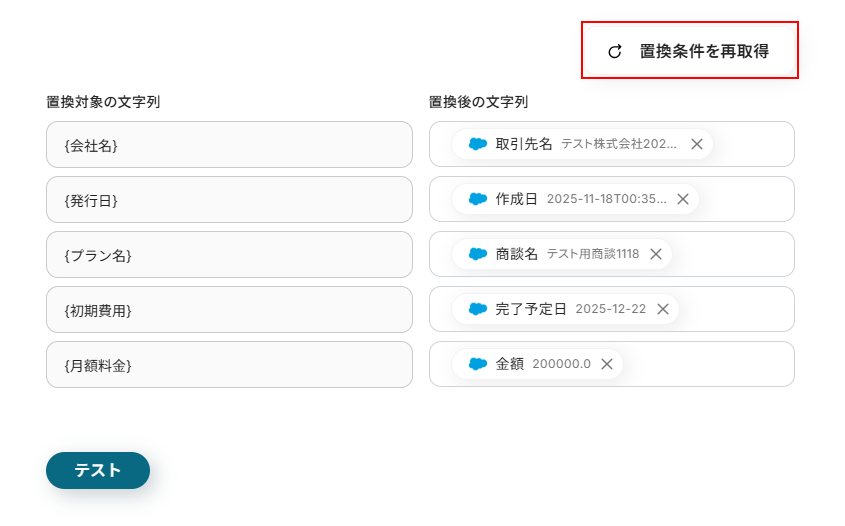845x526 pixels.
Task: Click empty area of 金額 replacement field
Action: point(710,364)
